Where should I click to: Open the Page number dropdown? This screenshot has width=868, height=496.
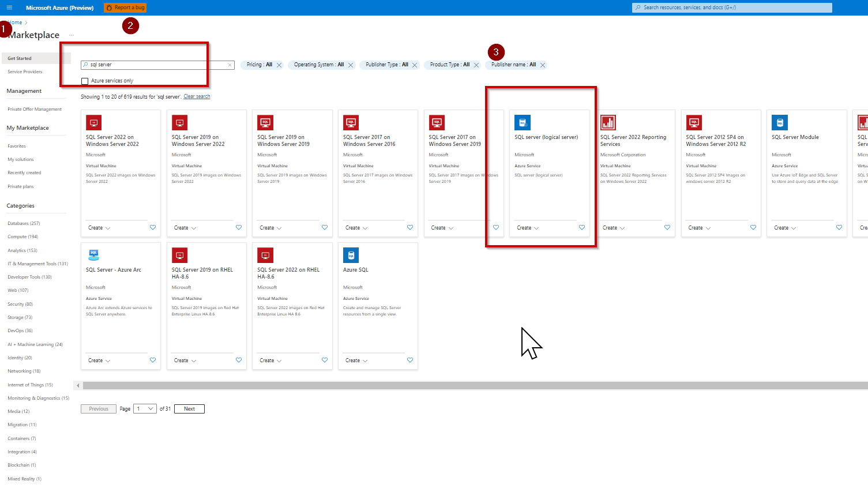tap(145, 409)
